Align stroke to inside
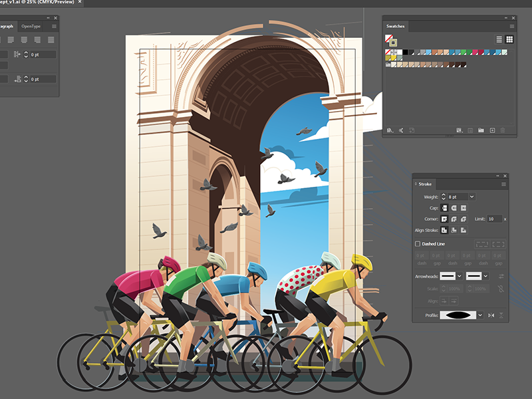This screenshot has height=399, width=532. [454, 230]
